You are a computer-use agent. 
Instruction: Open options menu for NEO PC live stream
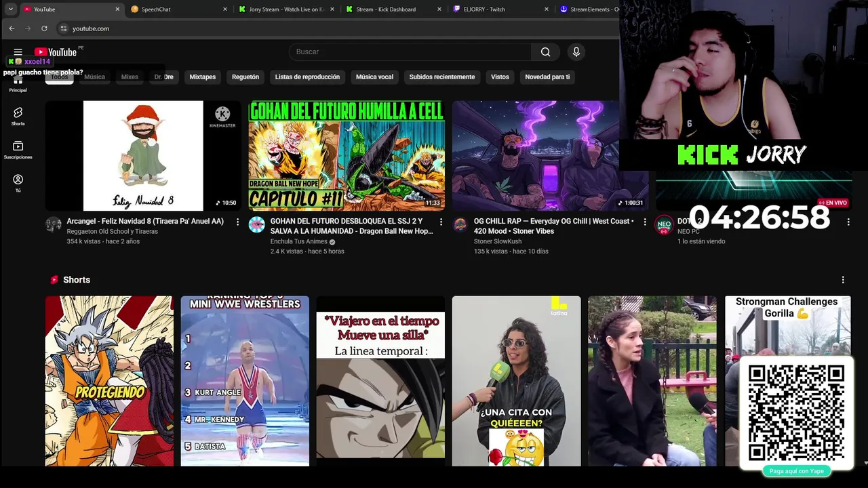pyautogui.click(x=848, y=222)
